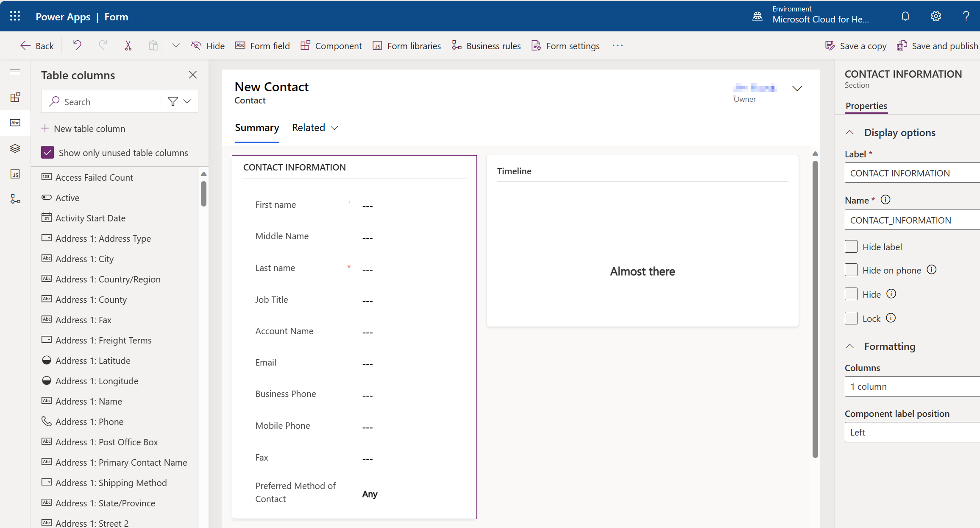Image resolution: width=980 pixels, height=528 pixels.
Task: Click Save a copy
Action: point(856,46)
